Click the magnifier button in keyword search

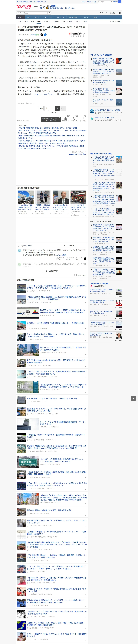(x=49, y=13)
